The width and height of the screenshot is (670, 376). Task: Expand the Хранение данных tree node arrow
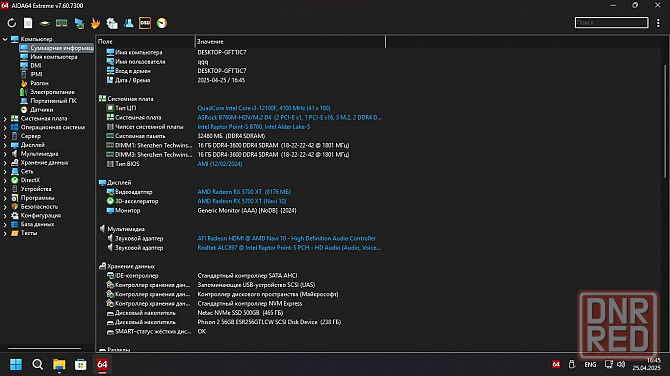click(x=5, y=163)
